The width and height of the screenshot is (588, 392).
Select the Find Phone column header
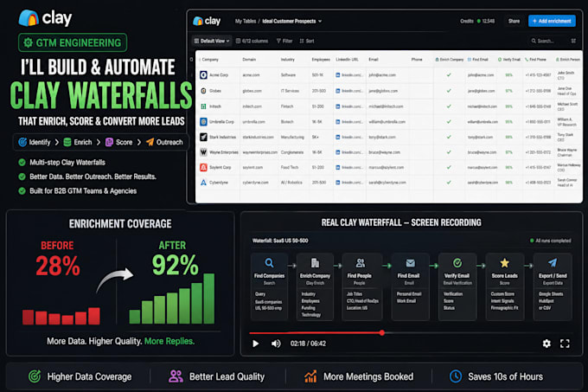pos(535,59)
